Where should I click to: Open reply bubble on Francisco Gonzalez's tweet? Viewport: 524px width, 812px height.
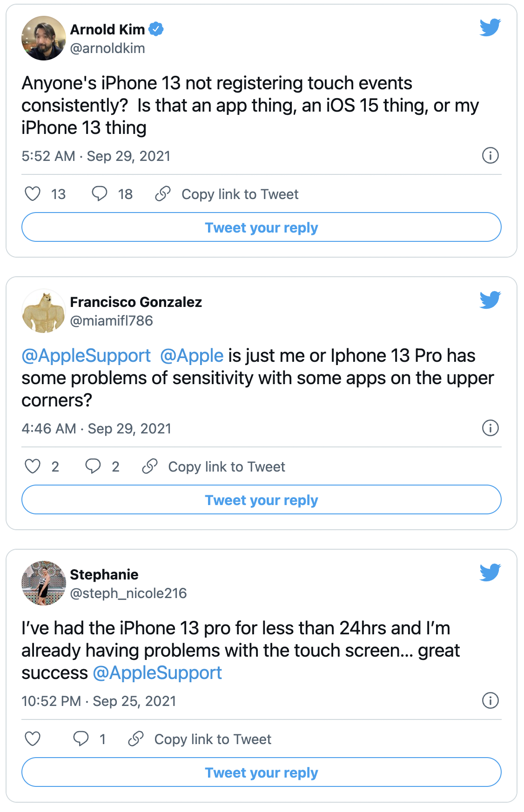coord(93,466)
